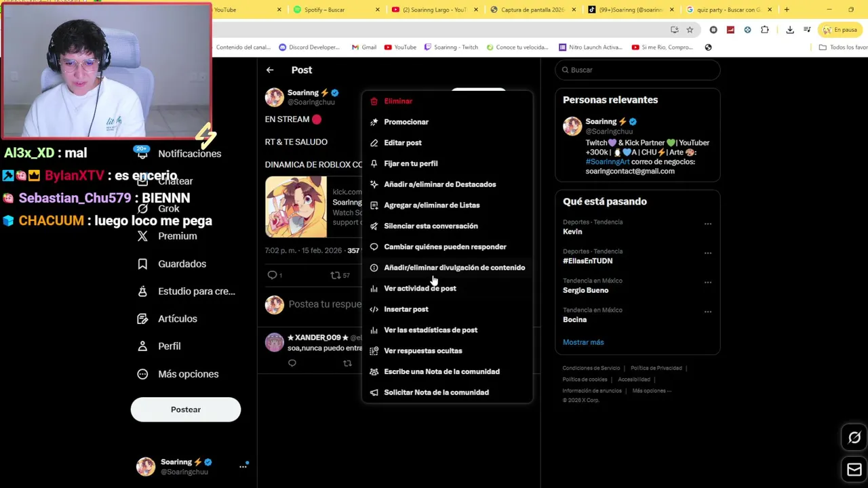The width and height of the screenshot is (868, 488).
Task: Click the reply icon under XANDER_009 comment
Action: click(x=292, y=363)
